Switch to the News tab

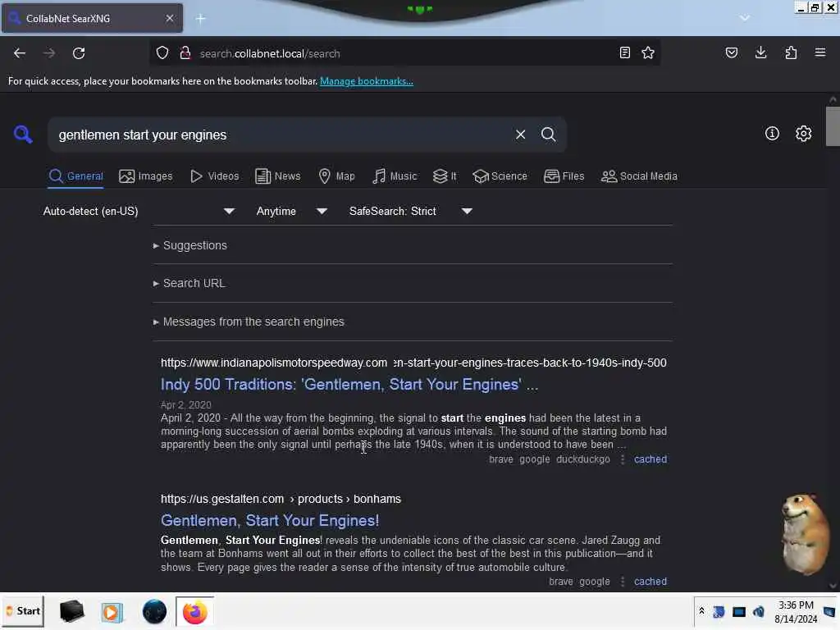(278, 176)
